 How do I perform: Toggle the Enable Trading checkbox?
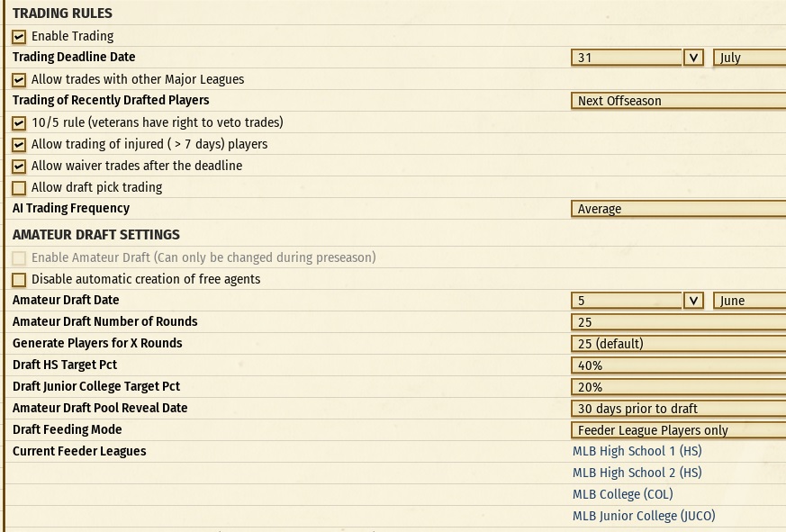(x=19, y=37)
